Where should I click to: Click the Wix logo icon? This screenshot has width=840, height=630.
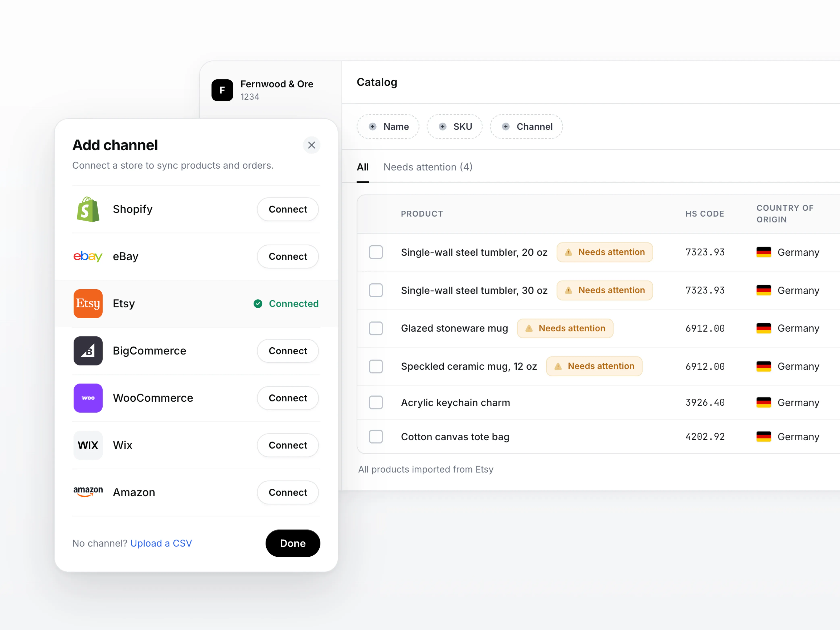click(88, 445)
